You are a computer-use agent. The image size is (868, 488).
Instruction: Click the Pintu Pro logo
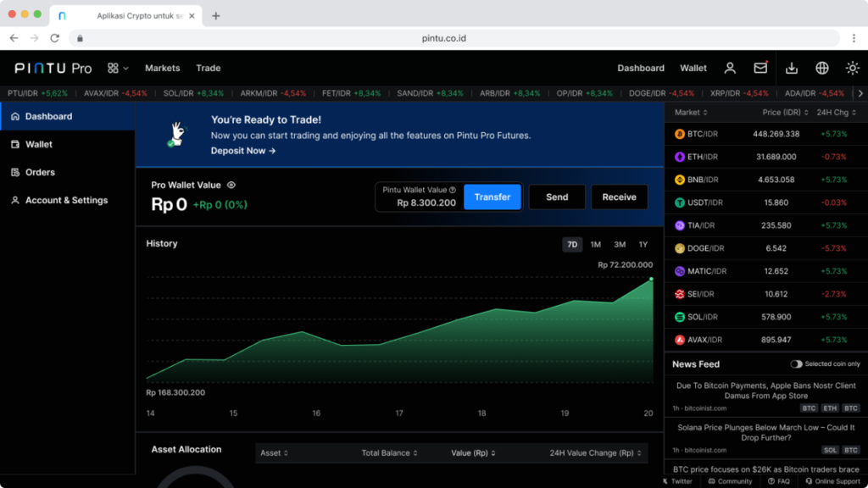pos(53,68)
